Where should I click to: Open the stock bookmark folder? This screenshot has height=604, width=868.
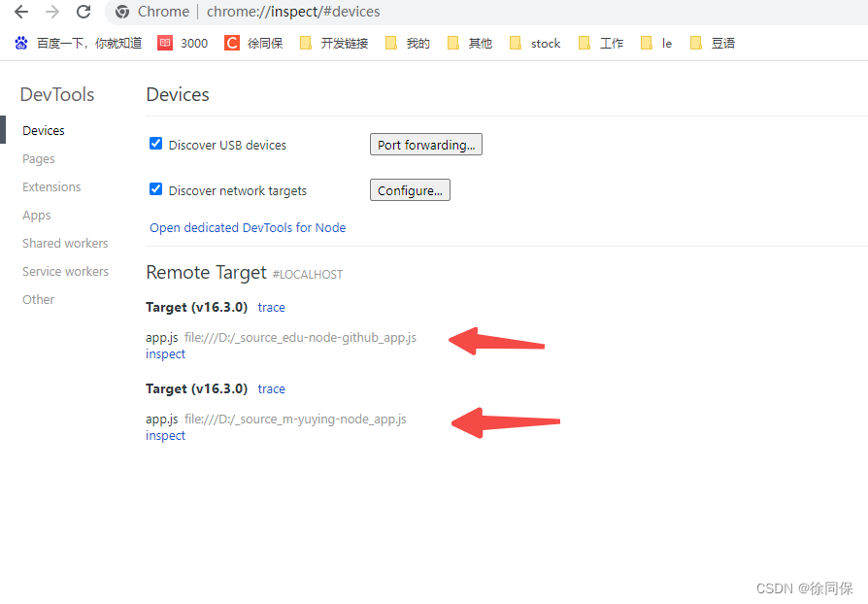click(535, 43)
